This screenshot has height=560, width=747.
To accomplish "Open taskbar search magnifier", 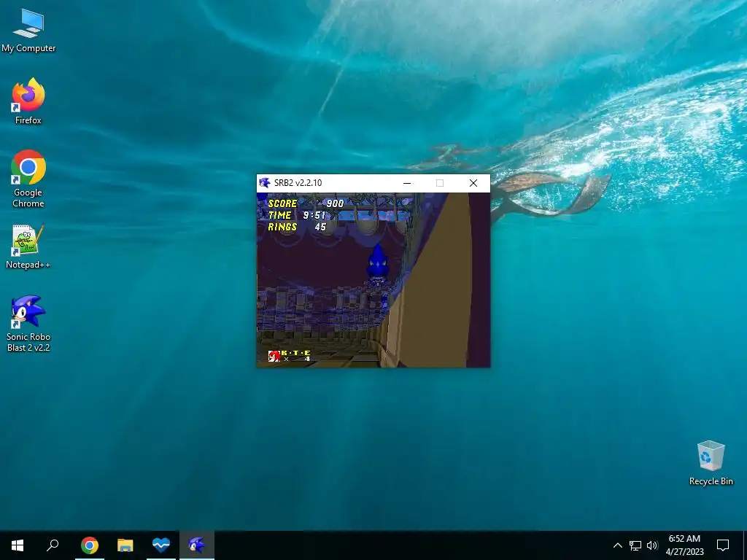I will click(53, 545).
